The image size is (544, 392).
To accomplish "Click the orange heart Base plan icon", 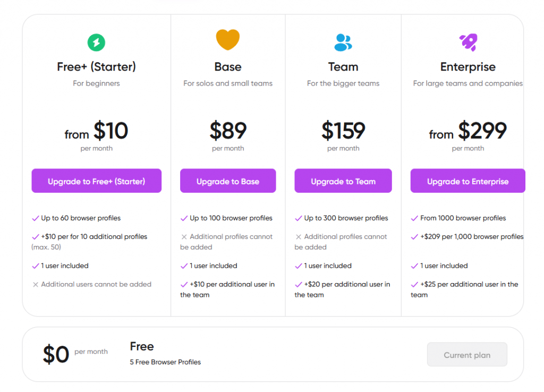I will coord(228,40).
